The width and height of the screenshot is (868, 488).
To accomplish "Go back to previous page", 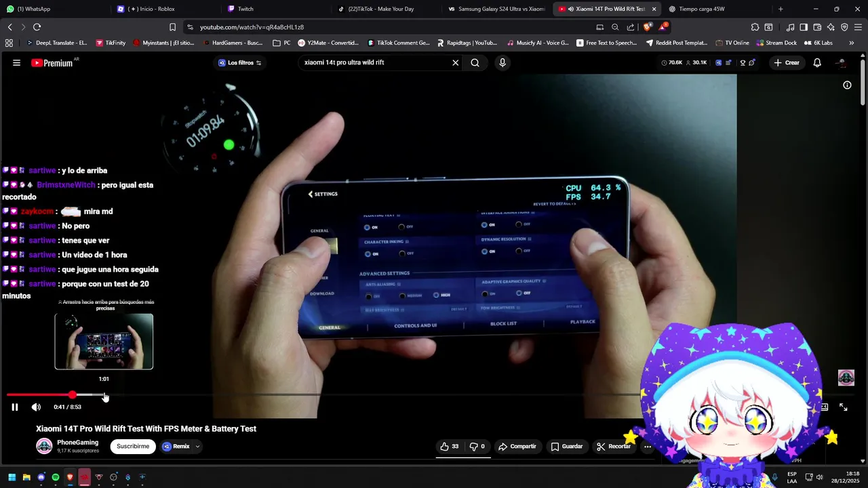I will pos(9,27).
